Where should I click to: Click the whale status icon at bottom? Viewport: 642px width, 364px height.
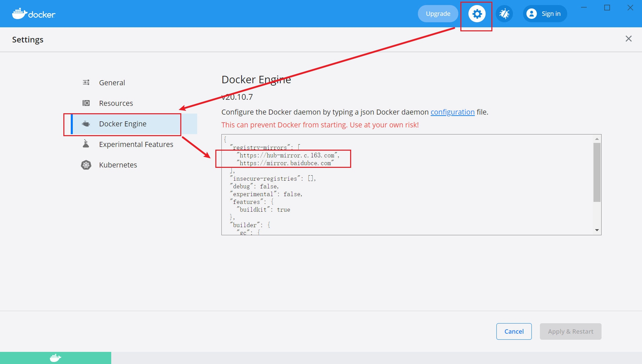click(x=55, y=358)
